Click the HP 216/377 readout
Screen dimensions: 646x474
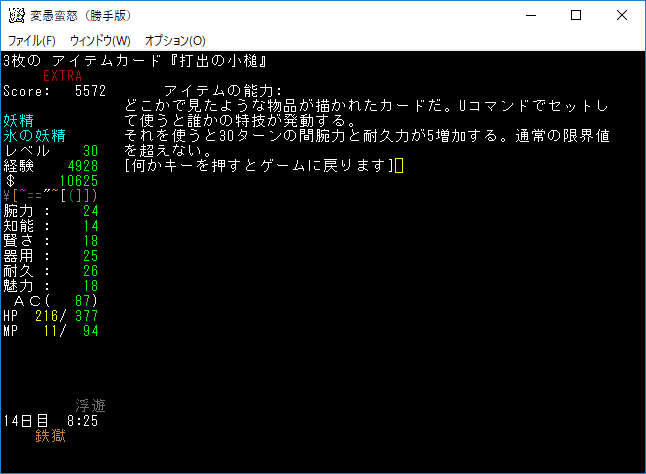point(51,316)
